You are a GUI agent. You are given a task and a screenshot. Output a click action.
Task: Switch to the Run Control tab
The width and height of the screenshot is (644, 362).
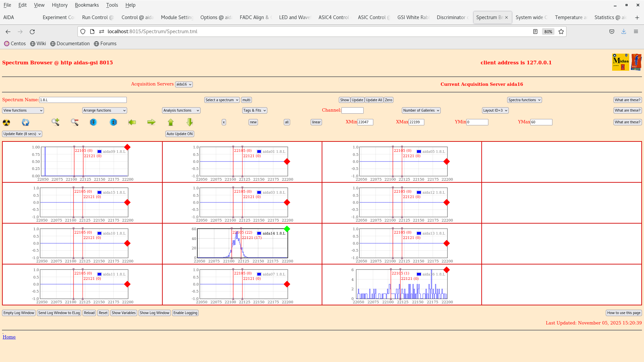[98, 17]
